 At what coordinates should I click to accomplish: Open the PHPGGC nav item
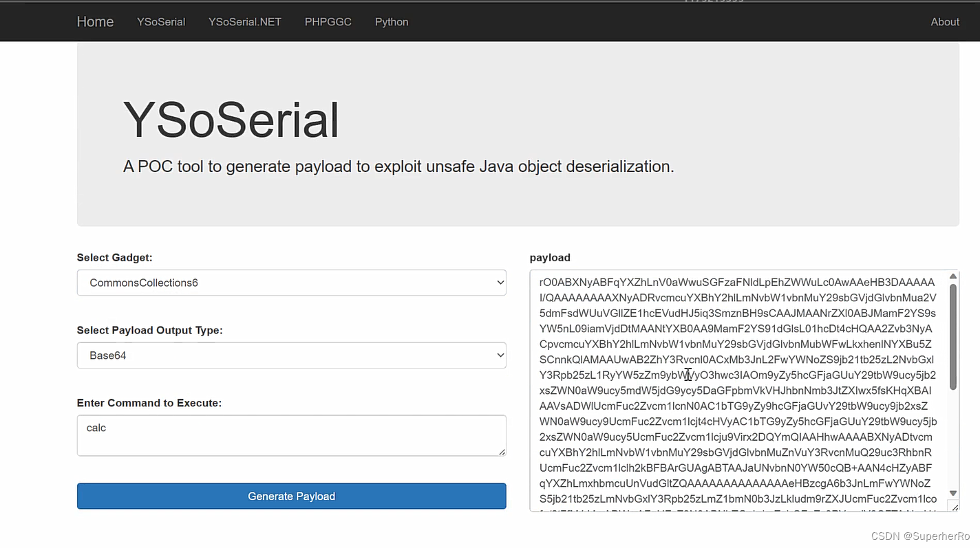coord(328,22)
